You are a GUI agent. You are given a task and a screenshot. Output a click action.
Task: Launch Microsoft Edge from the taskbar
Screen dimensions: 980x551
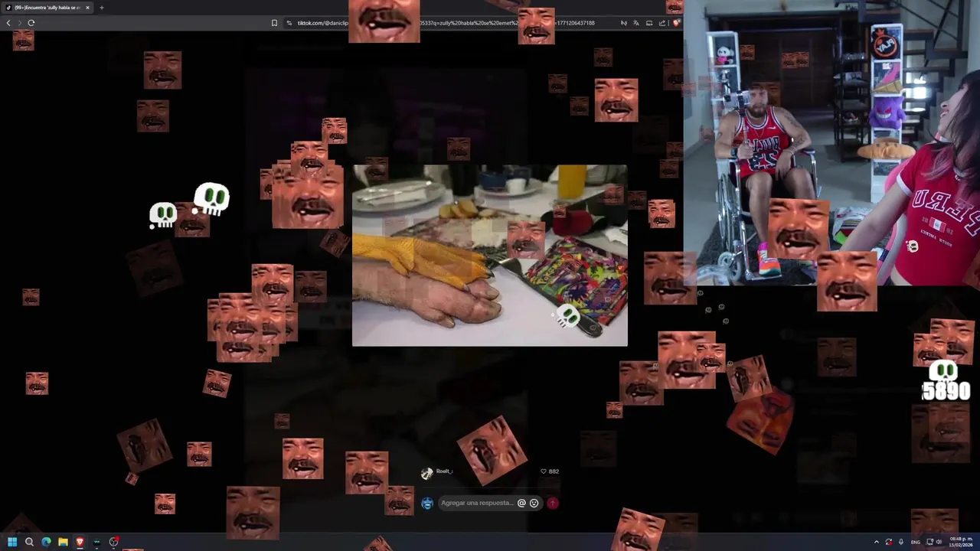[x=46, y=542]
